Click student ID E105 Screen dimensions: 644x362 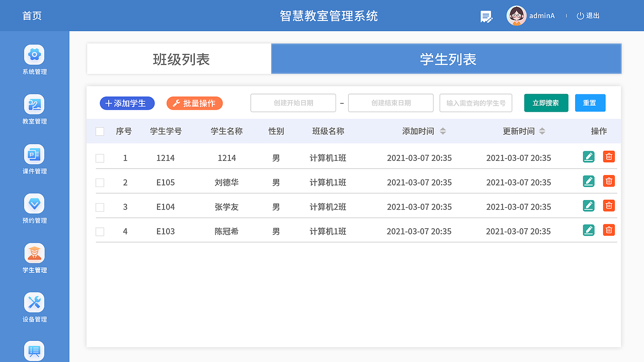point(166,183)
